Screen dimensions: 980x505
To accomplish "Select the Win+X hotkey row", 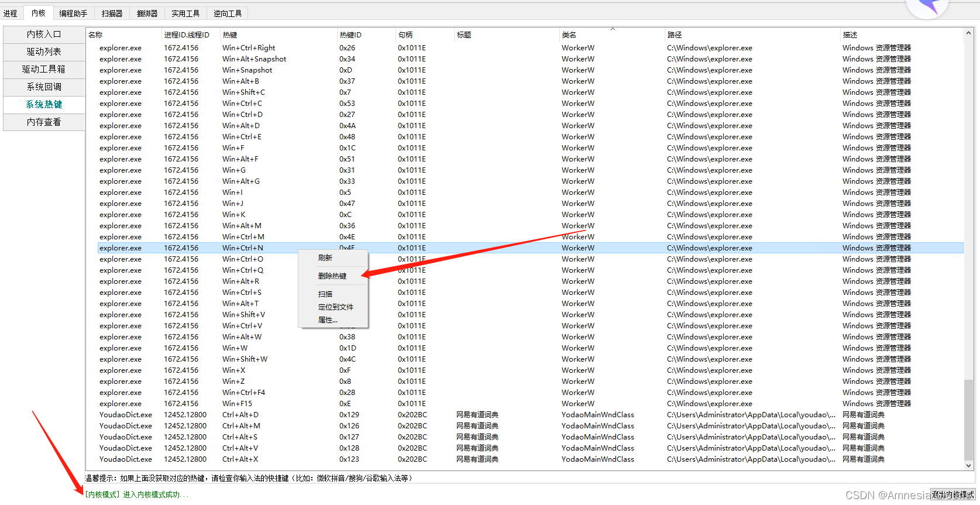I will click(530, 370).
